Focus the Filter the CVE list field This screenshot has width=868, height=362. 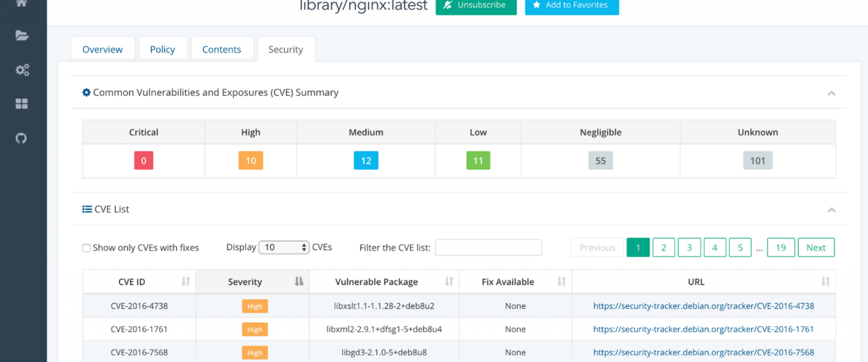click(488, 248)
